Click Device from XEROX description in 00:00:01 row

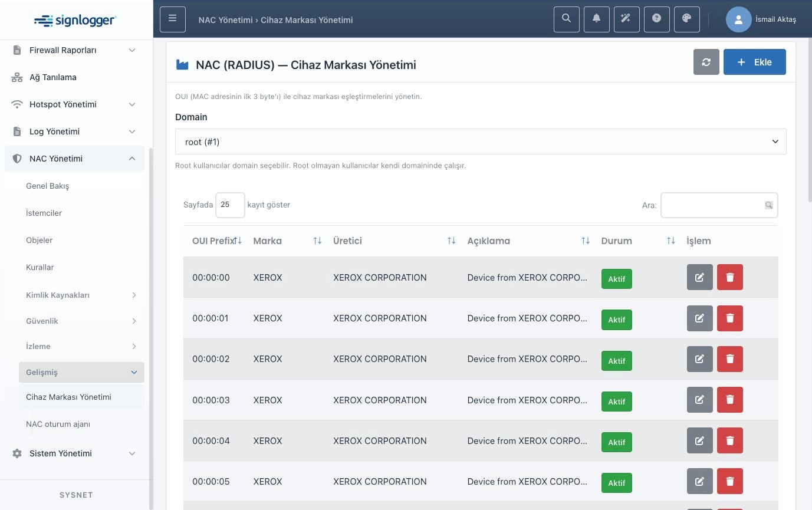[527, 318]
